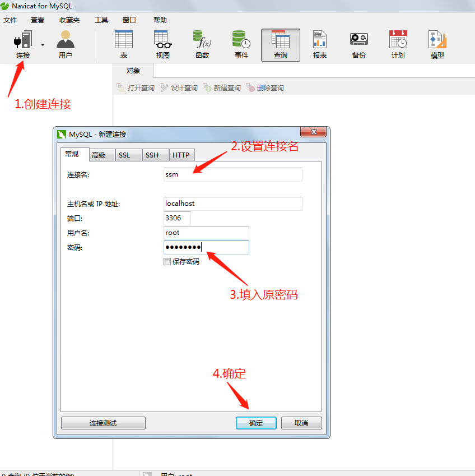475x476 pixels.
Task: Open the 函数 functions toolbar icon
Action: (202, 44)
